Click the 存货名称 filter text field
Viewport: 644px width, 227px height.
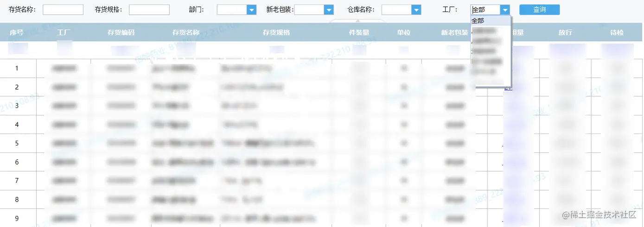tap(63, 10)
